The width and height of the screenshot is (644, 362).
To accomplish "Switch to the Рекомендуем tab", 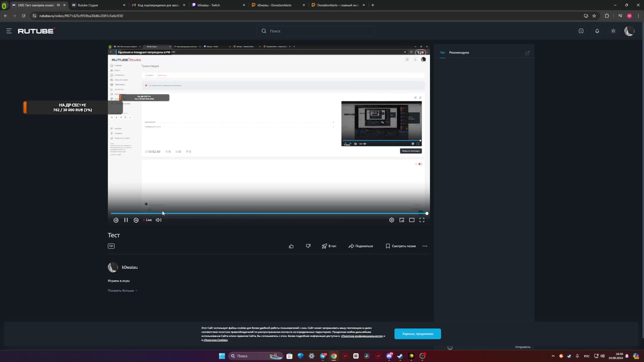I will 459,53.
